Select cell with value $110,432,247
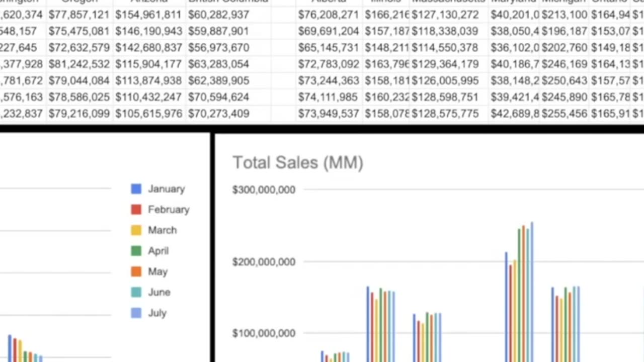This screenshot has height=362, width=644. [x=148, y=97]
